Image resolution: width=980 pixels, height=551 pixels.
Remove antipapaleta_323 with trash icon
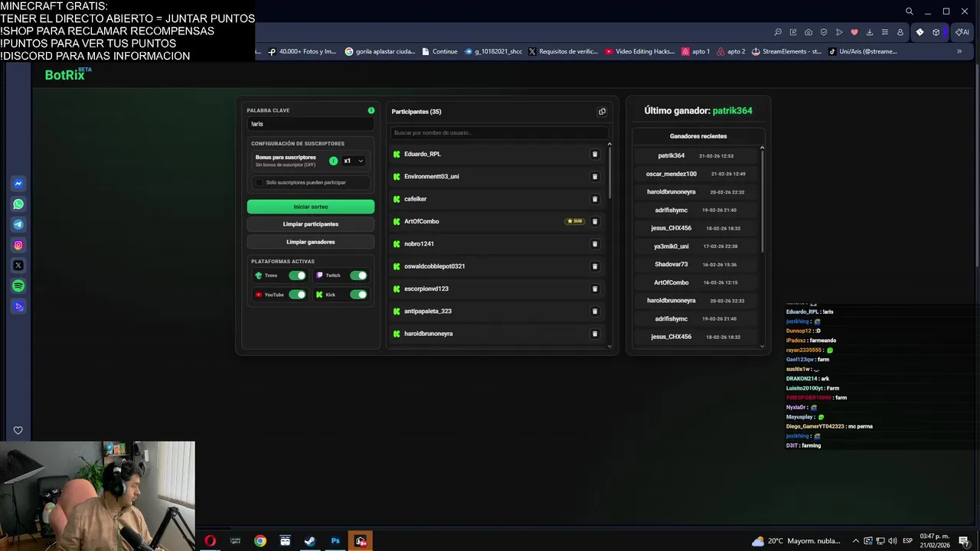[595, 311]
